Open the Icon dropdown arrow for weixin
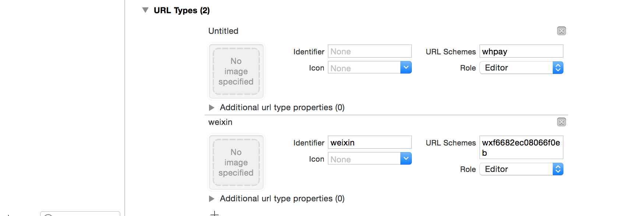 coord(406,159)
